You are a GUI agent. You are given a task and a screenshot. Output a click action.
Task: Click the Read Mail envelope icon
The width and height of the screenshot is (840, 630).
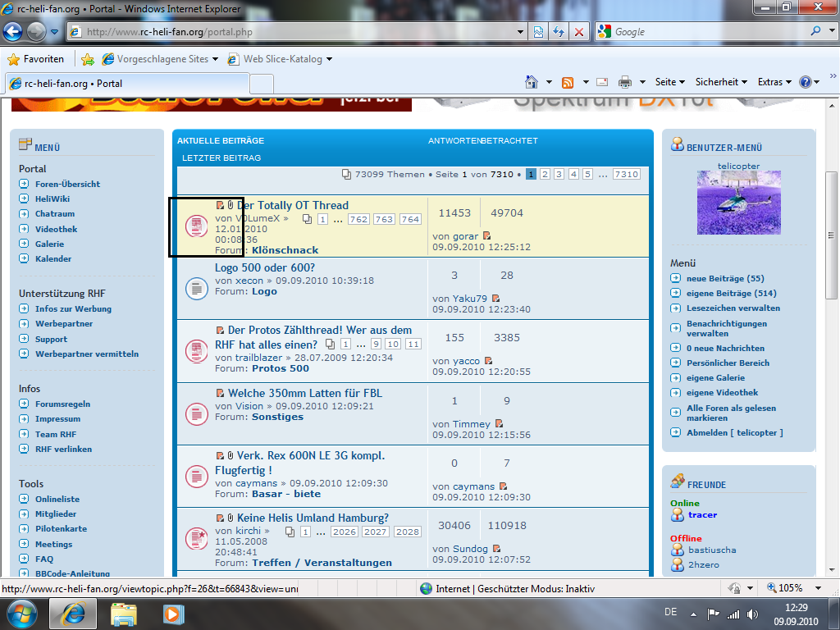point(602,82)
